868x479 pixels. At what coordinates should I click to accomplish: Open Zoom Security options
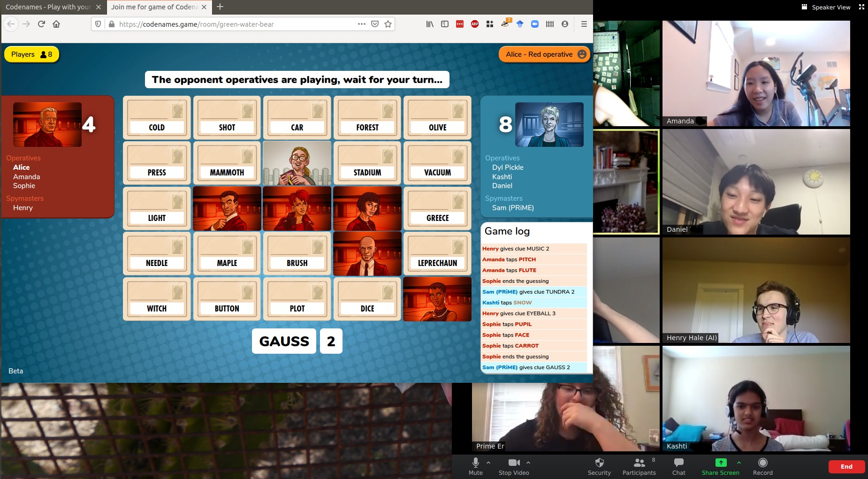click(599, 466)
